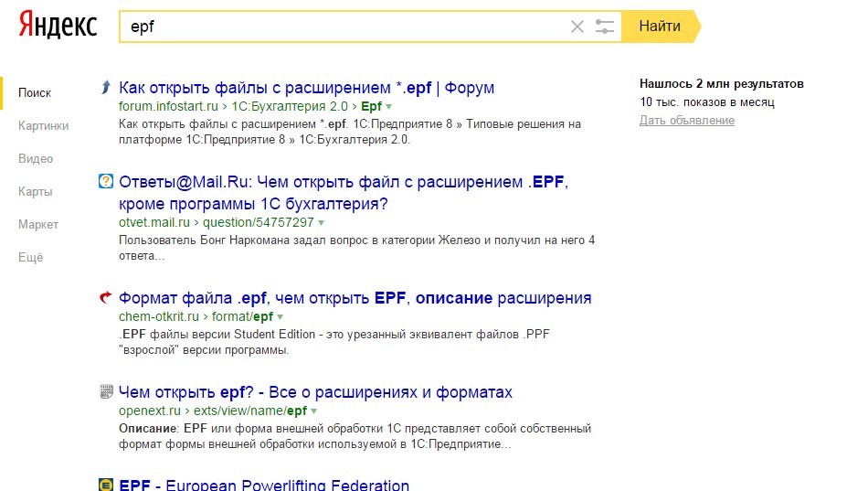Click the openext.ru favicon
868x491 pixels.
[105, 392]
